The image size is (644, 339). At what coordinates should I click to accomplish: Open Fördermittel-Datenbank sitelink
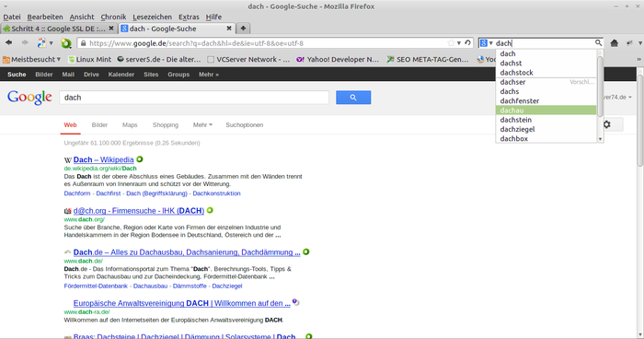pos(96,286)
